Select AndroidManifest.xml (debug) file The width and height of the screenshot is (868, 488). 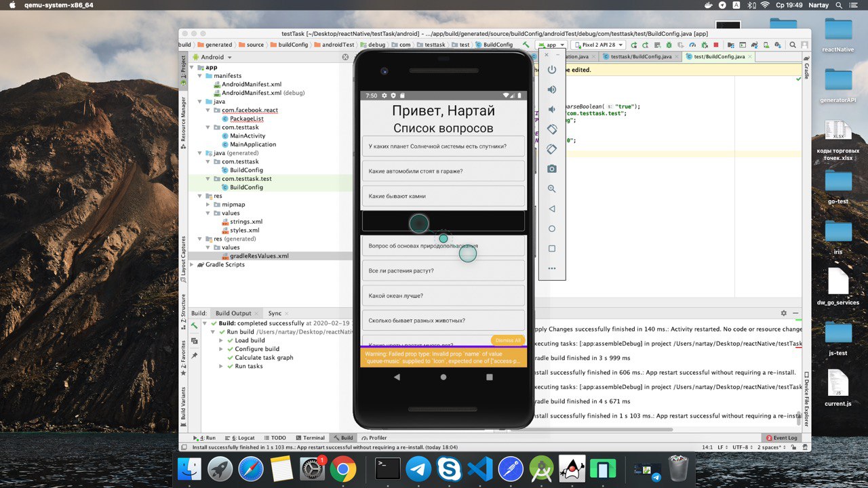tap(258, 93)
